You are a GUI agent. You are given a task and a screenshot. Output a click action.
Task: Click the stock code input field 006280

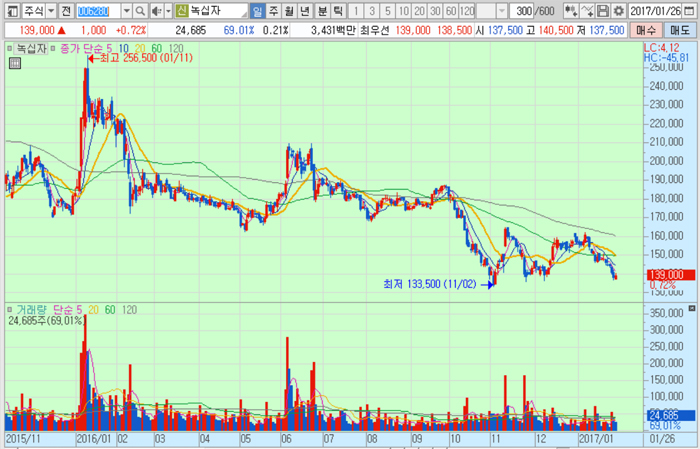[x=98, y=10]
